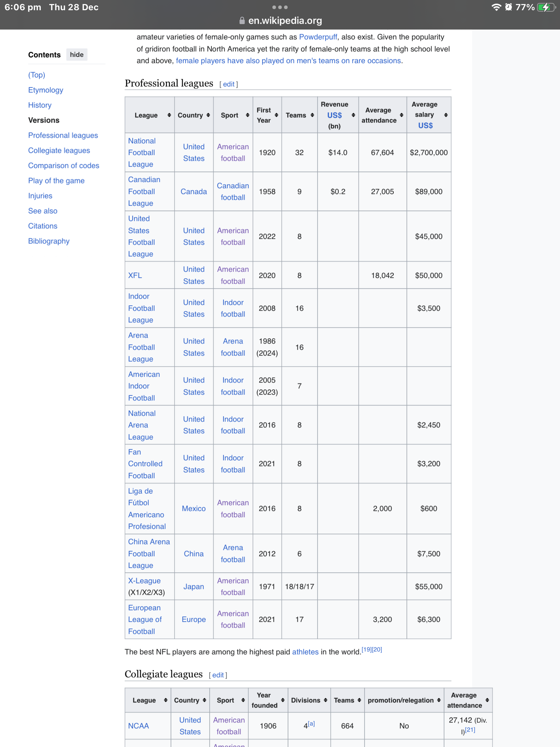560x747 pixels.
Task: Sort professional leagues by Sport column
Action: click(x=248, y=115)
